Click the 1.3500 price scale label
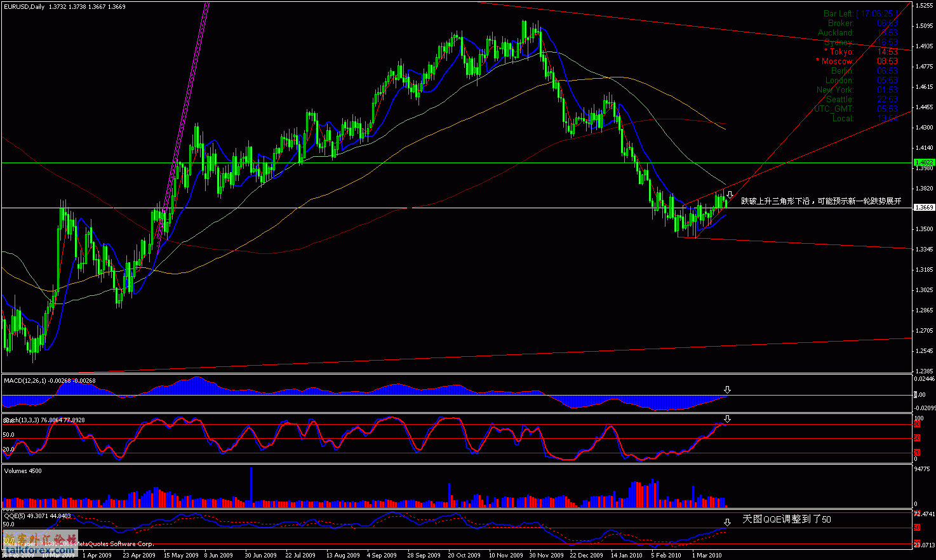This screenshot has width=936, height=560. [x=924, y=229]
